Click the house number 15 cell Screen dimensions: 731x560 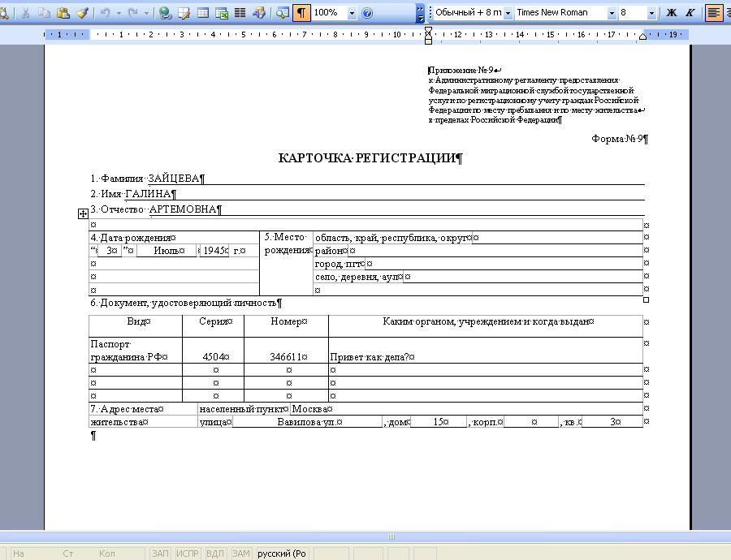tap(439, 422)
